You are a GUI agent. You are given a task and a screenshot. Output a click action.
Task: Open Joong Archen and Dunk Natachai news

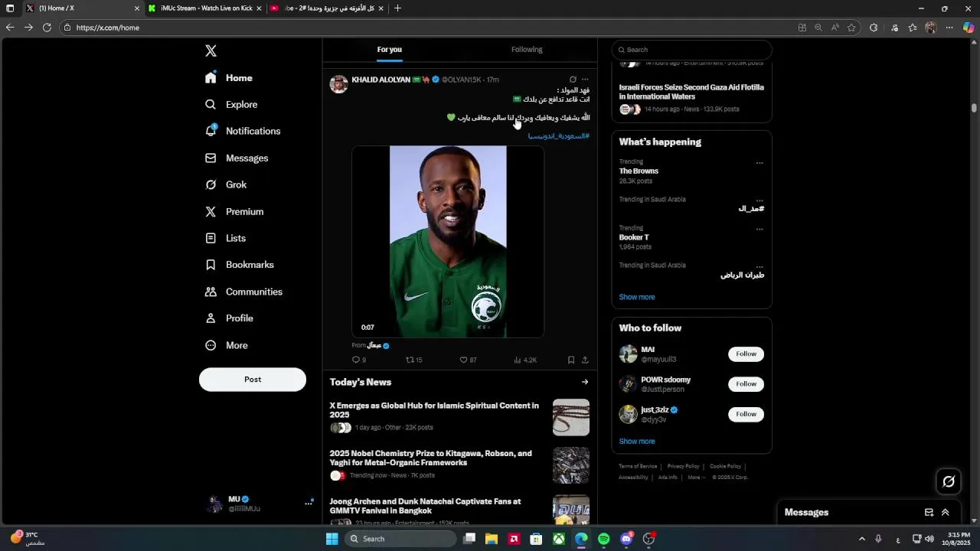click(x=459, y=510)
